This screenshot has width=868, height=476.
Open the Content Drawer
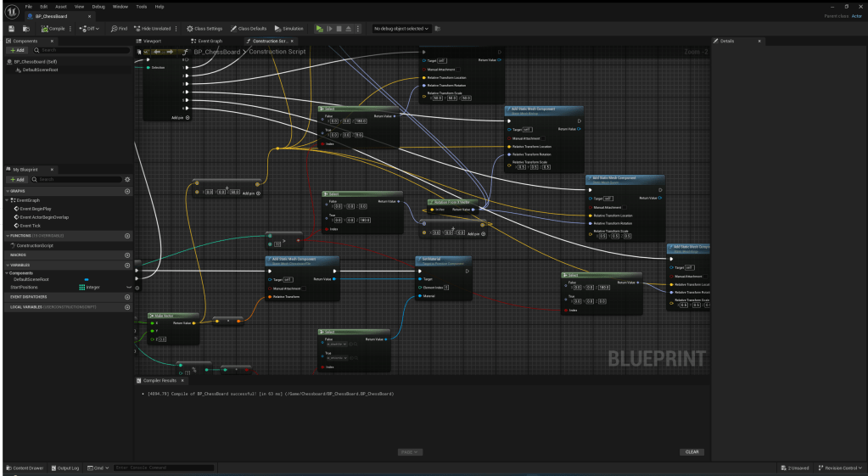25,468
